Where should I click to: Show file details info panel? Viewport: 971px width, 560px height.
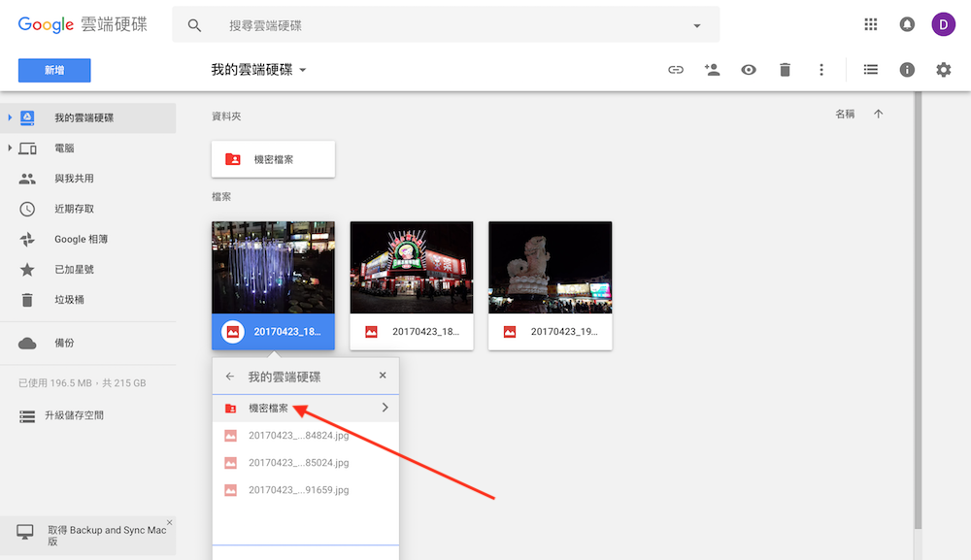tap(907, 70)
